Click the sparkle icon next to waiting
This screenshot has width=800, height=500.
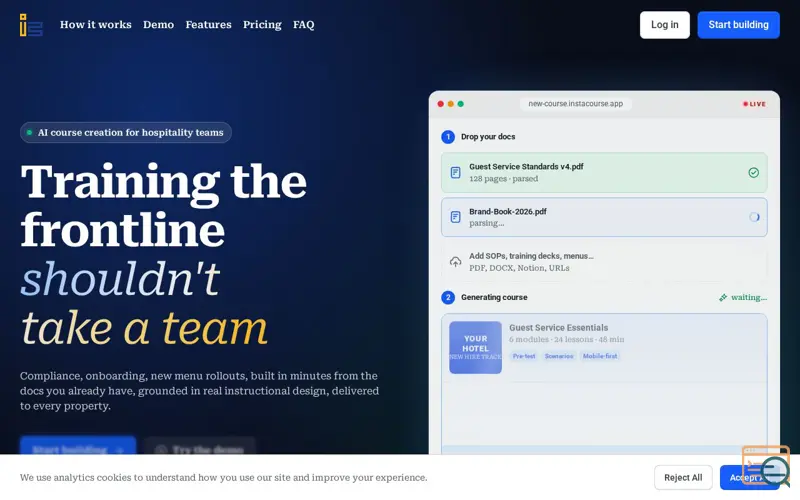tap(723, 297)
